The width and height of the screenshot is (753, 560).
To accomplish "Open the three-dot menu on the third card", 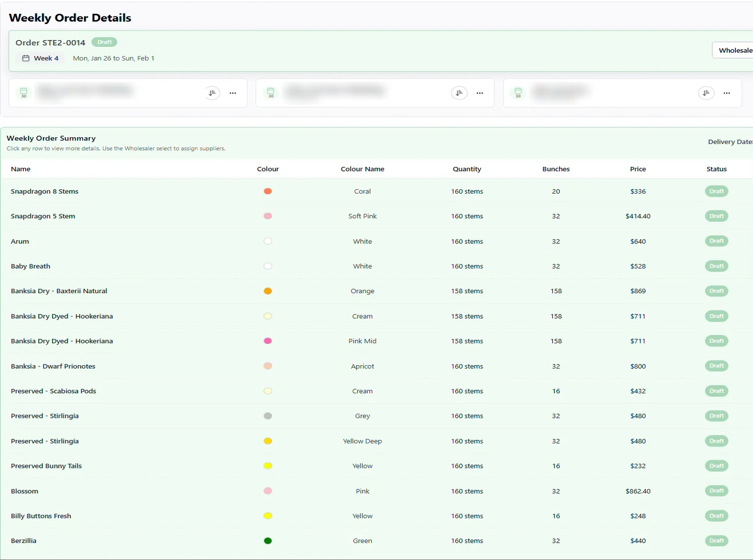I will (x=727, y=93).
